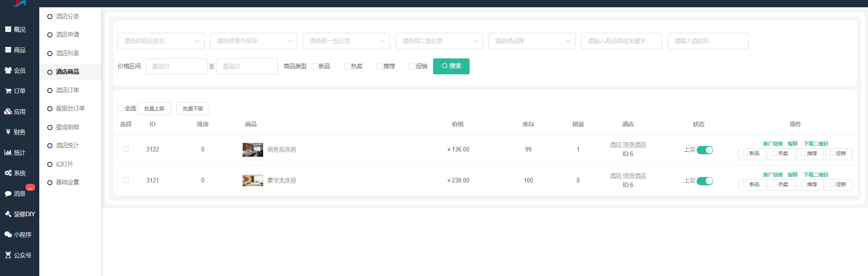Click 下载二维码 for 豪华大床房

pos(815,175)
